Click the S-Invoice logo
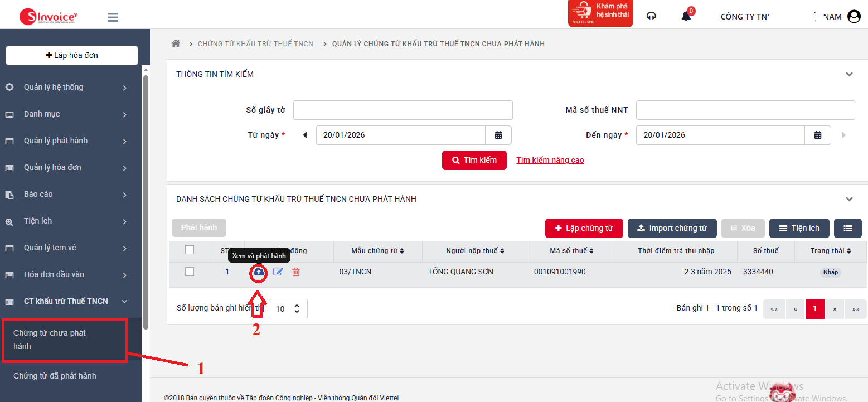The image size is (868, 402). point(48,17)
